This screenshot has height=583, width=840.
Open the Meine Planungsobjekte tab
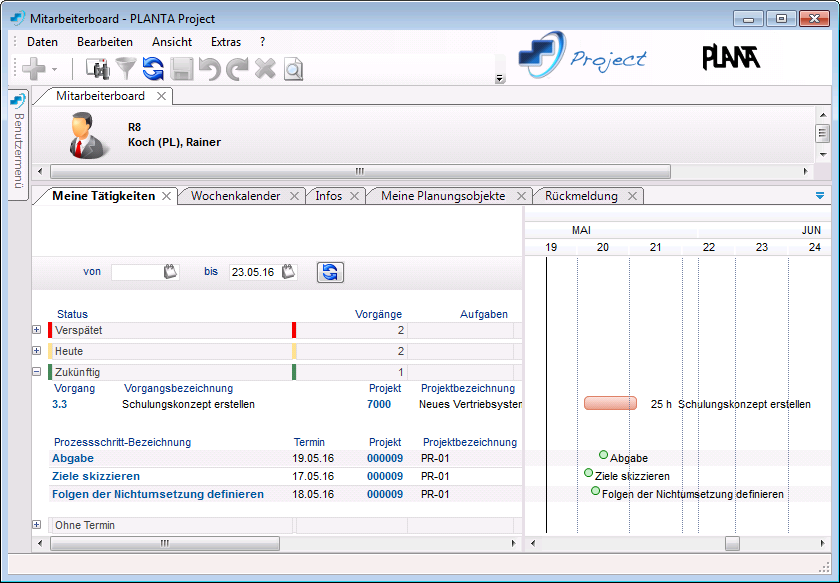click(x=443, y=196)
